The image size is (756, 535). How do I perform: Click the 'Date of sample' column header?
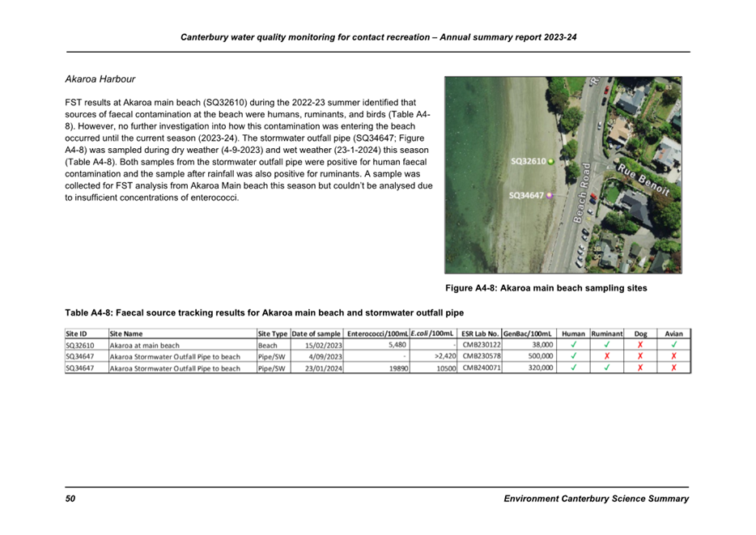(x=316, y=333)
